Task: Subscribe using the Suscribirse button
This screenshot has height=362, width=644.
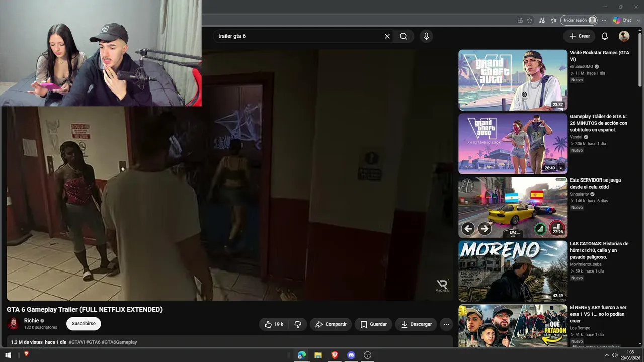Action: 84,324
